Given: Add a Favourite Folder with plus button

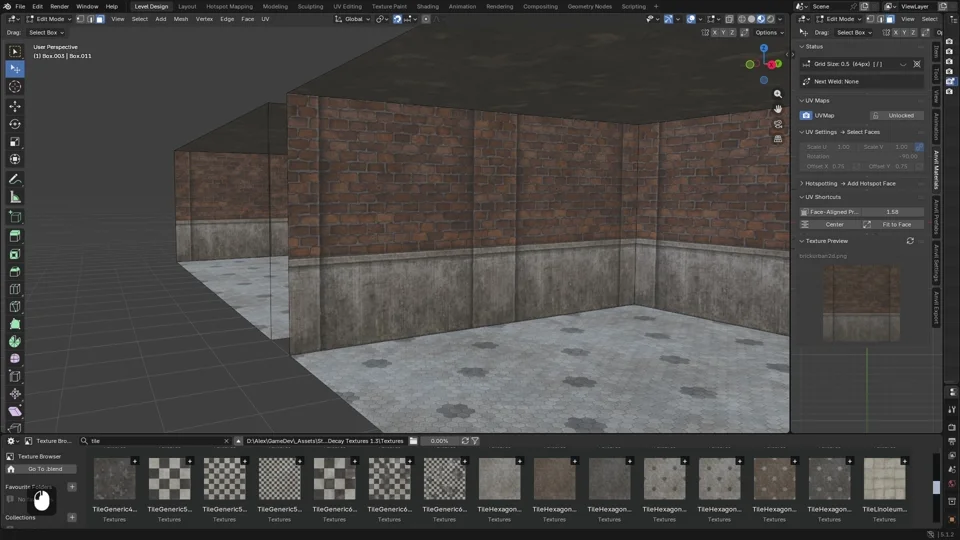Looking at the screenshot, I should [x=72, y=487].
